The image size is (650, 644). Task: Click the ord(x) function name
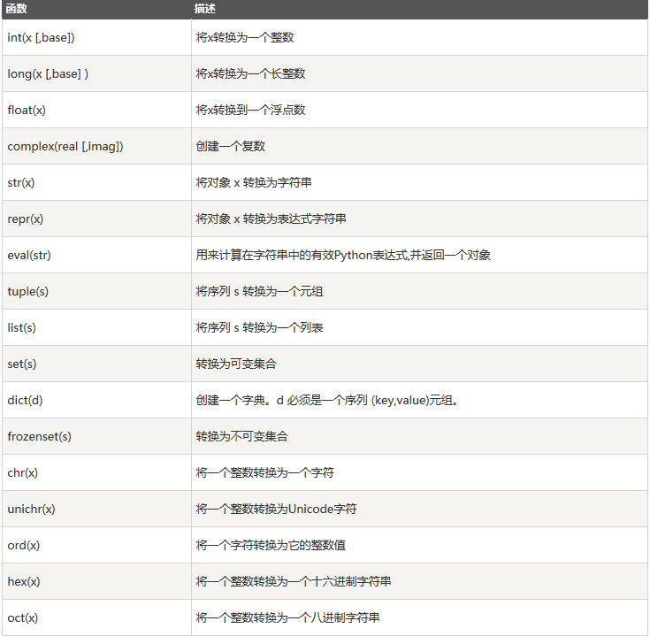click(x=23, y=545)
